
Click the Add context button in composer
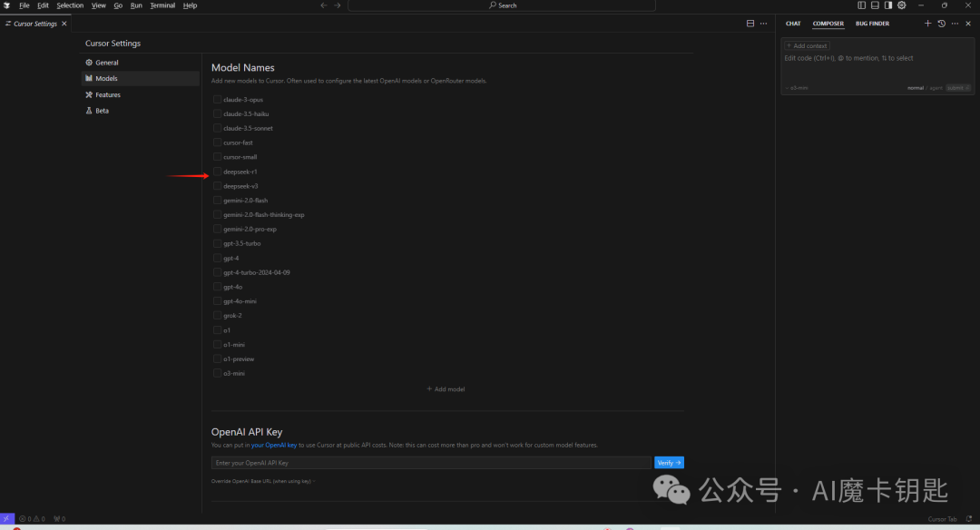pyautogui.click(x=807, y=45)
